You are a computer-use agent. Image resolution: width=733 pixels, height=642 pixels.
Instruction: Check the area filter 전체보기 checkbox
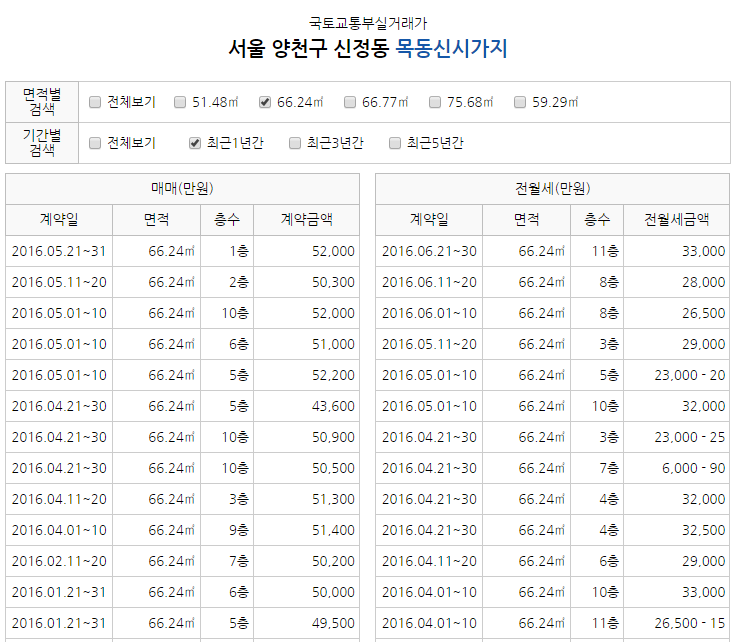coord(95,102)
